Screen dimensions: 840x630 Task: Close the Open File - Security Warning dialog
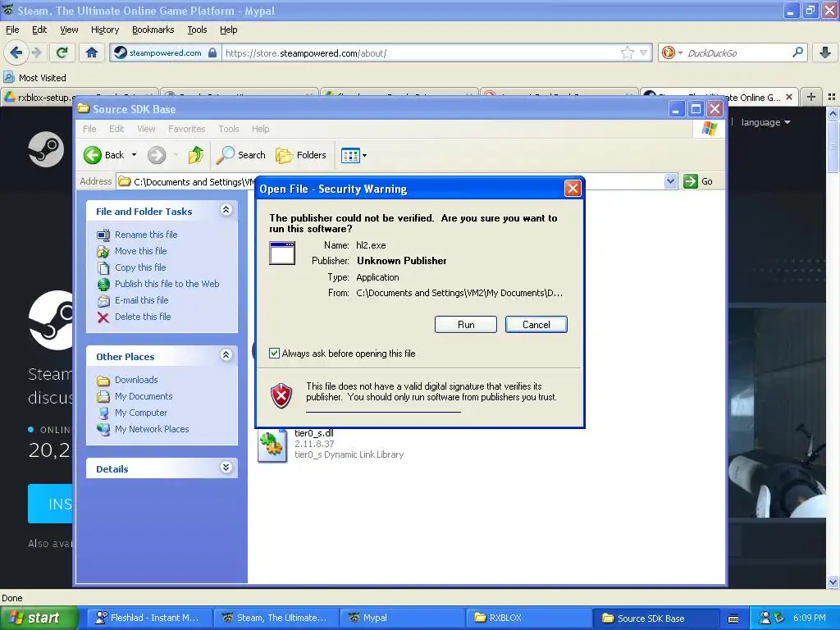(573, 189)
